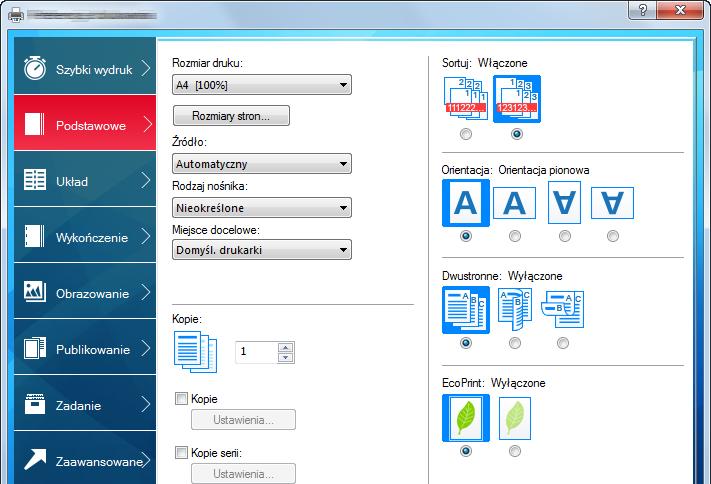The height and width of the screenshot is (484, 711).
Task: Click the stopwatch icon for Szybki wydruk
Action: 35,68
